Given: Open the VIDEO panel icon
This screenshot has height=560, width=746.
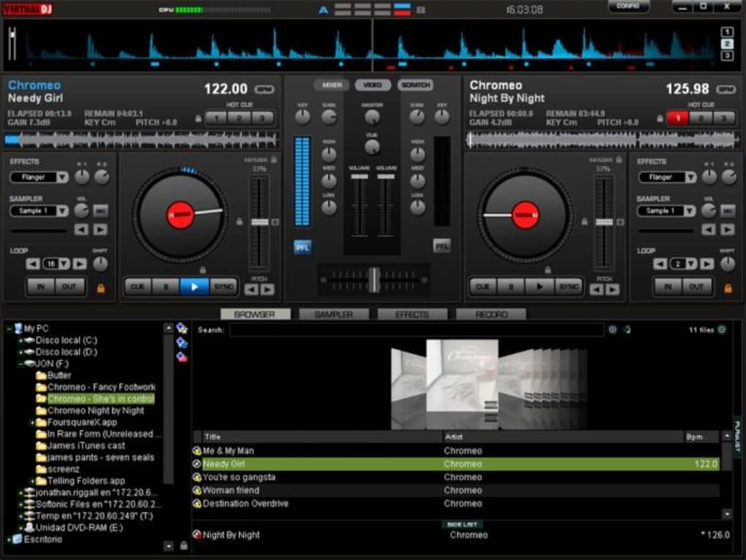Looking at the screenshot, I should click(x=372, y=84).
